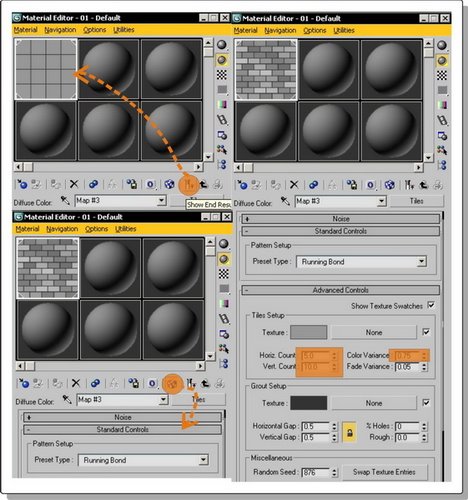Toggle Tiles Setup texture enable checkbox
Image resolution: width=468 pixels, height=500 pixels.
click(x=426, y=332)
